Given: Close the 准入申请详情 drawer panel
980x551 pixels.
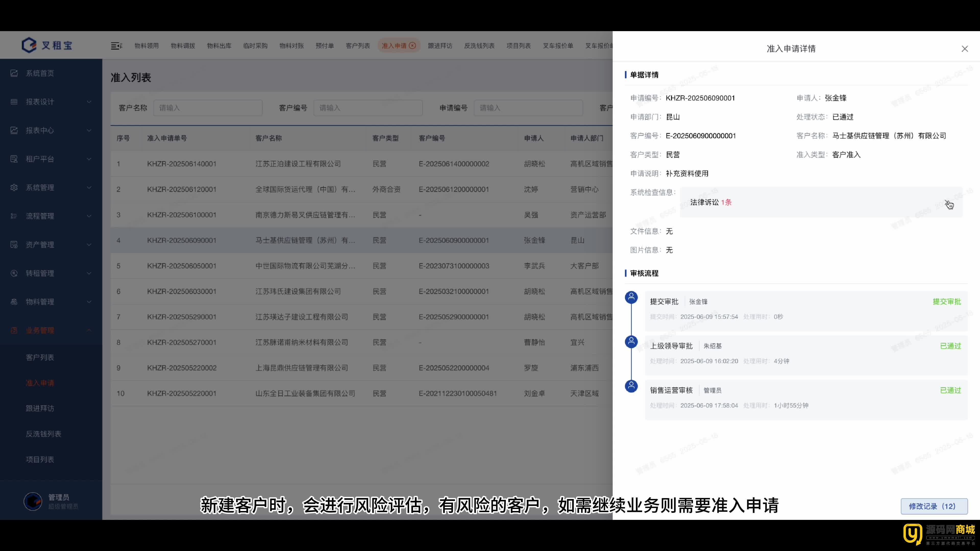Looking at the screenshot, I should (964, 49).
